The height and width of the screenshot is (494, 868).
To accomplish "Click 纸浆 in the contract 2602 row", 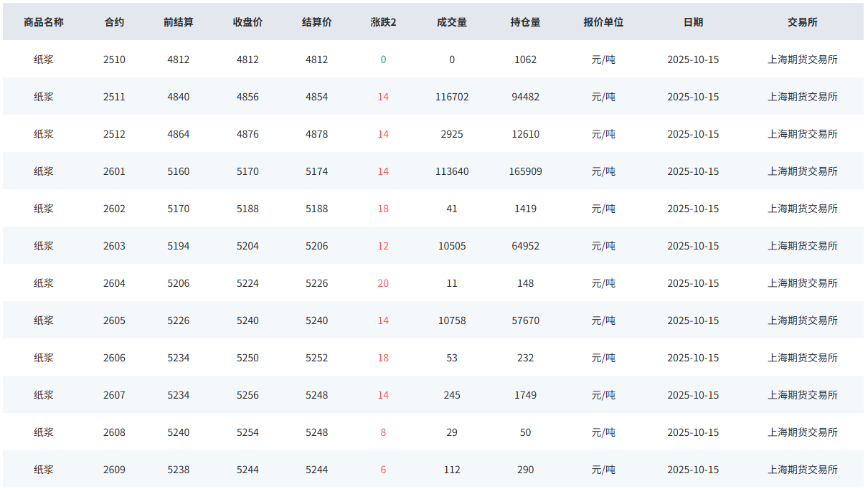I will point(44,209).
